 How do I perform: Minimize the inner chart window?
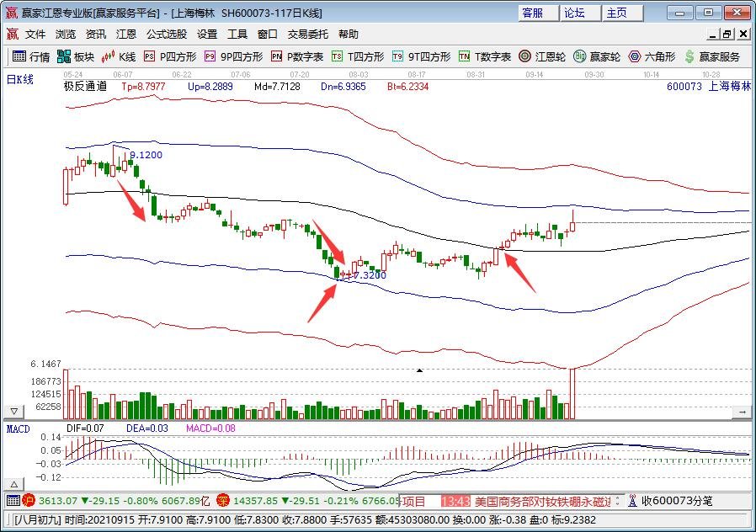pos(713,35)
